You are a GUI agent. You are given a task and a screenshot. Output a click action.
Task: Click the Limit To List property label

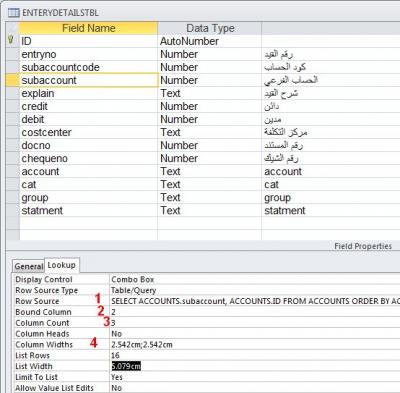pyautogui.click(x=37, y=377)
